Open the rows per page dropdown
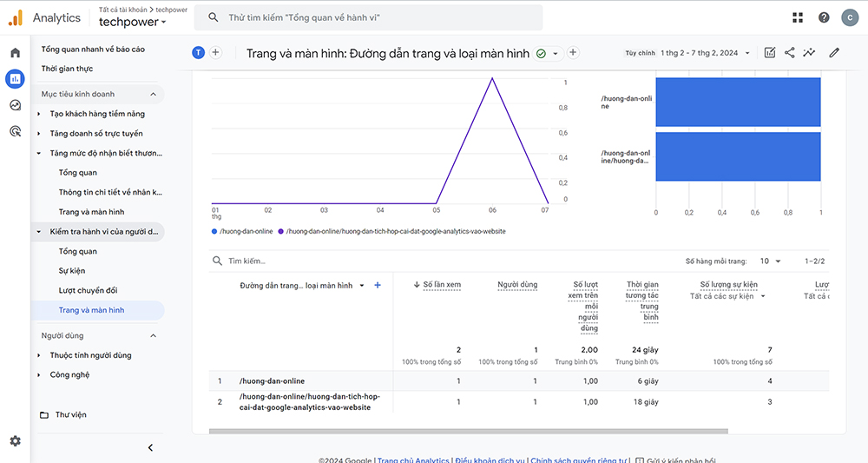The image size is (868, 463). 770,261
